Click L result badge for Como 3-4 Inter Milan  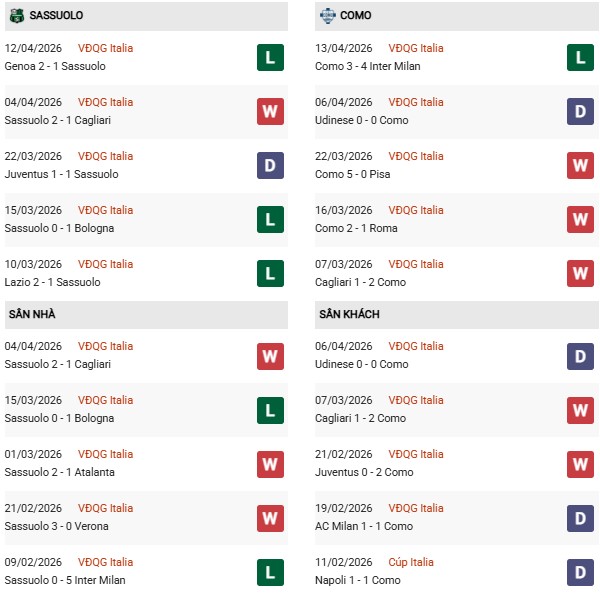tap(580, 57)
